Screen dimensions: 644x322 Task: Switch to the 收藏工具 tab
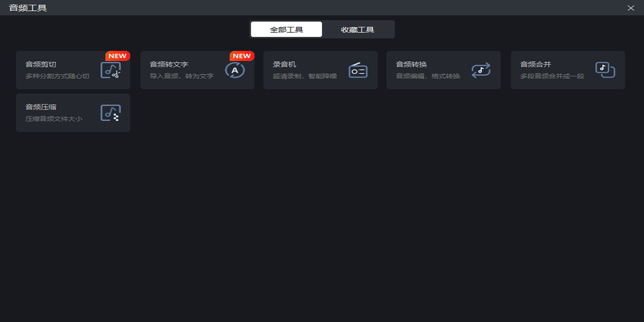[x=358, y=30]
